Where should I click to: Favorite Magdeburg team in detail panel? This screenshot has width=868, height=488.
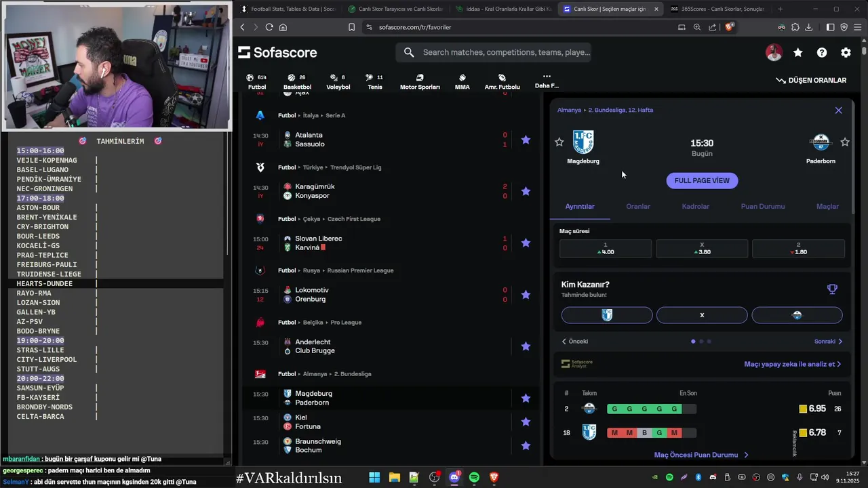pyautogui.click(x=559, y=142)
